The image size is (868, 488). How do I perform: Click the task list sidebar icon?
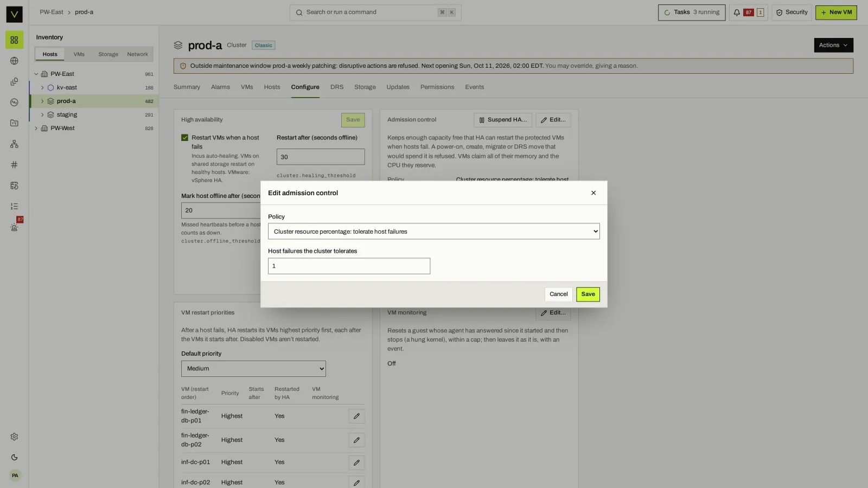(x=14, y=207)
